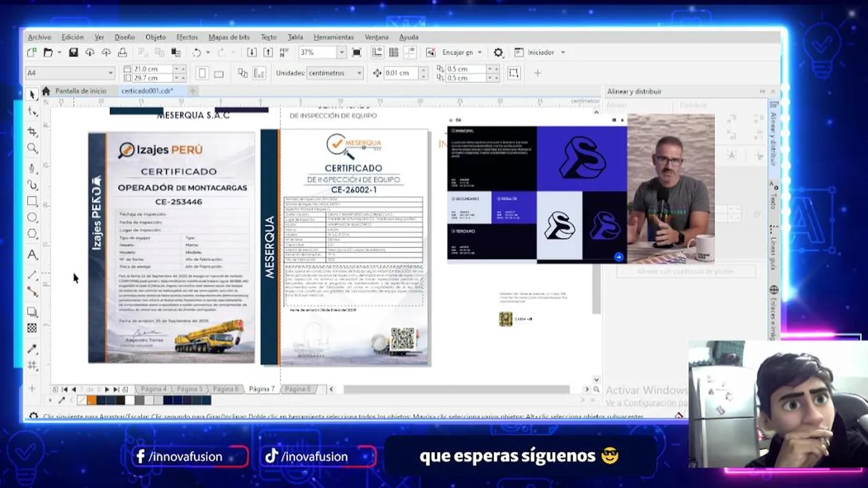Viewport: 868px width, 488px height.
Task: Select the Ellipse tool
Action: point(32,218)
